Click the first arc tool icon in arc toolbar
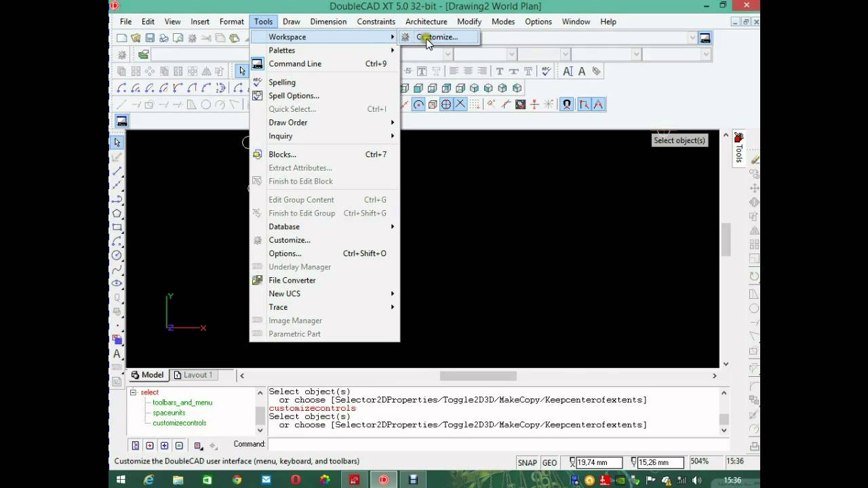This screenshot has height=488, width=868. [121, 88]
